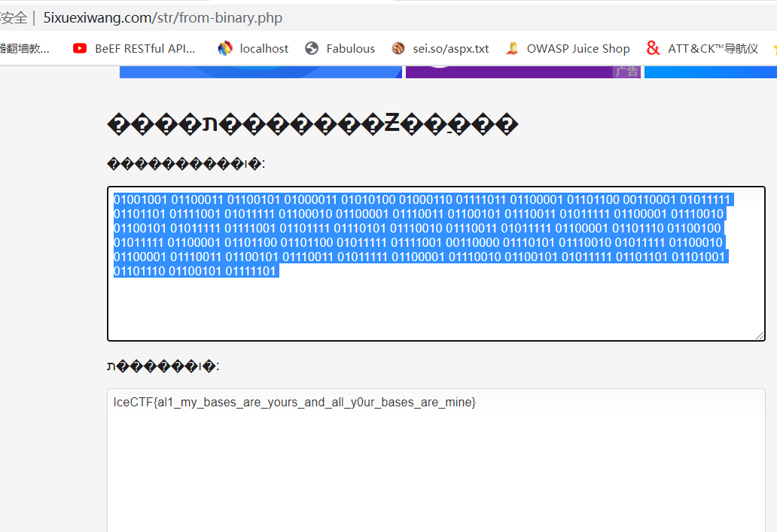This screenshot has width=777, height=532.
Task: Click the output textarea with IceCTF flag
Action: [436, 461]
